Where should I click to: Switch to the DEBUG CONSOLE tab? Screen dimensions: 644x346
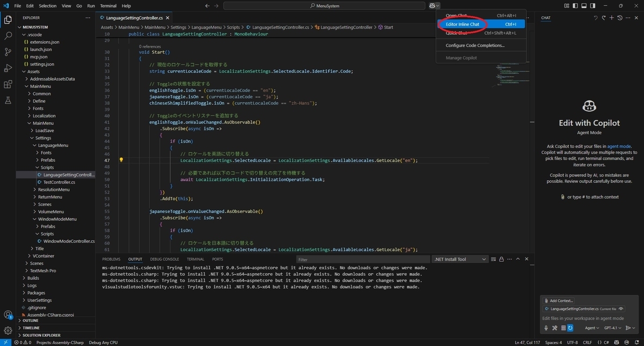165,259
